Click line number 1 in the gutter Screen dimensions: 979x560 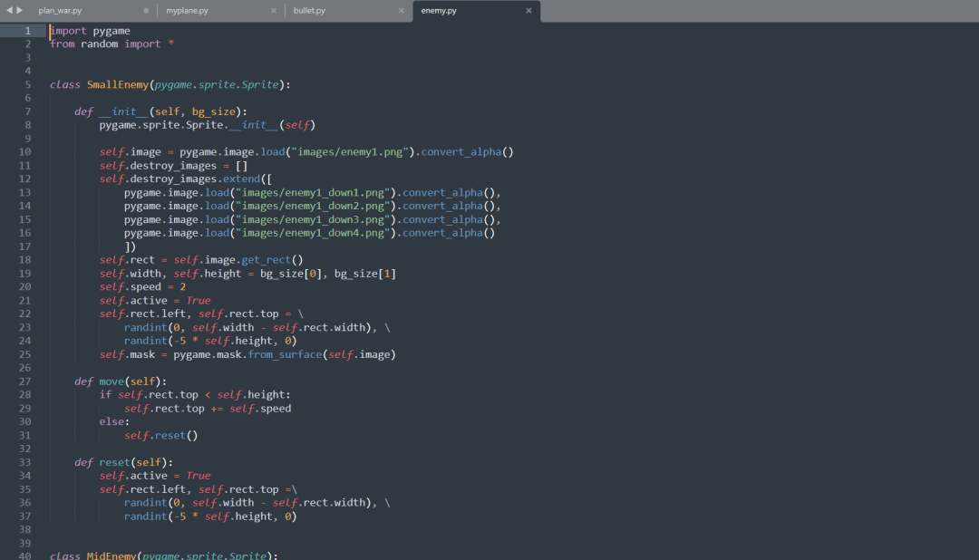pyautogui.click(x=28, y=30)
